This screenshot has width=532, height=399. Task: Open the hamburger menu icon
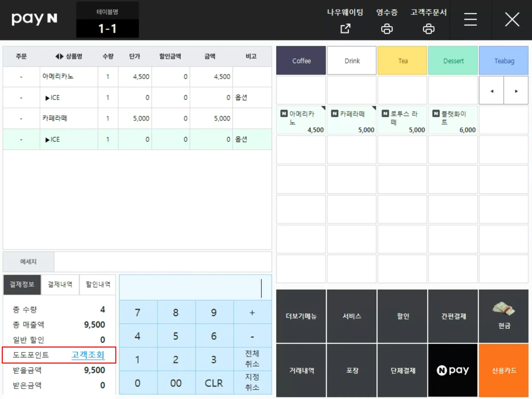coord(470,19)
